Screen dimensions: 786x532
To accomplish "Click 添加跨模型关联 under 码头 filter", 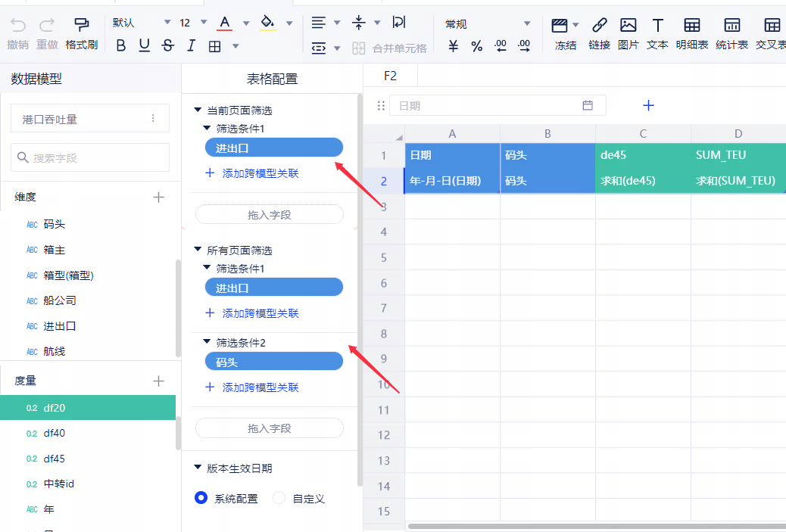I will (x=260, y=387).
